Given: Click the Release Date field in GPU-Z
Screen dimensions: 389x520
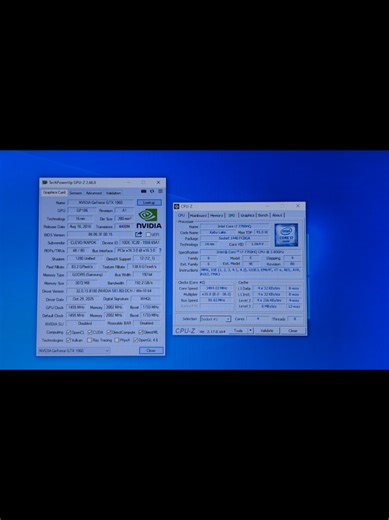Looking at the screenshot, I should click(80, 226).
